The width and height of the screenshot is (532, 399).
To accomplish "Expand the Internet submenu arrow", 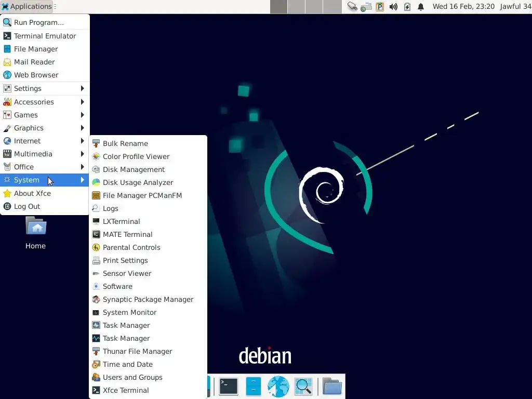I will pos(83,141).
